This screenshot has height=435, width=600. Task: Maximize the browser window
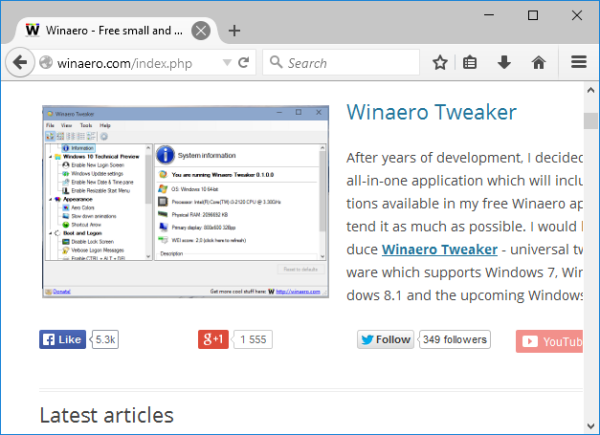533,15
